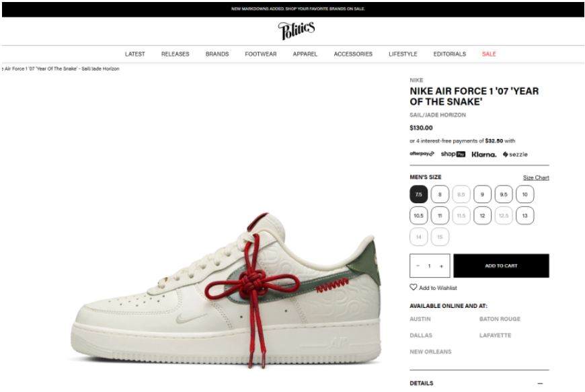Click the Baton Rouge store location
This screenshot has width=585, height=392.
[500, 319]
